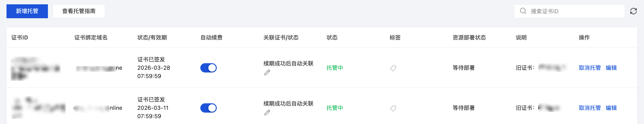Click tag icon in the 2026-03-11 row
Viewport: 644px width, 124px height.
393,108
